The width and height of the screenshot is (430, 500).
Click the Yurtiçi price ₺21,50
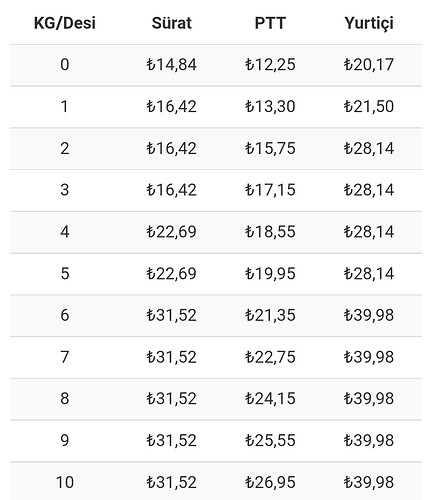pyautogui.click(x=369, y=107)
